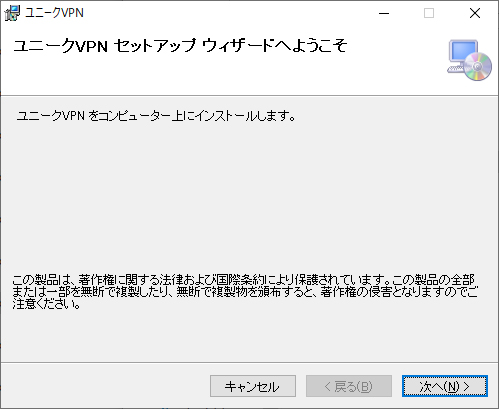Close the ユニークVPN setup wizard window
Screen dimensions: 499x409
coord(475,13)
